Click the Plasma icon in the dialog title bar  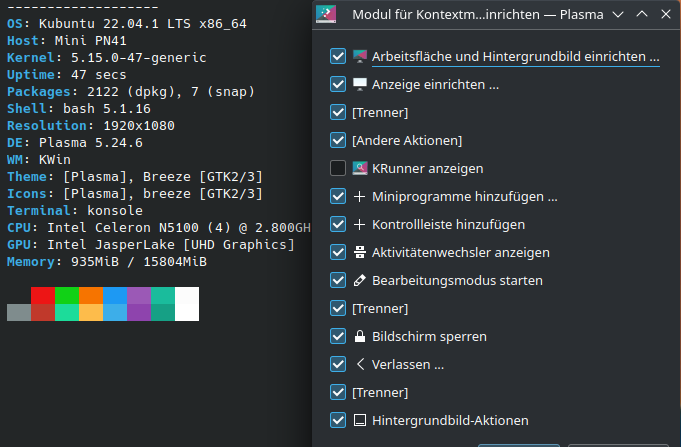coord(326,14)
